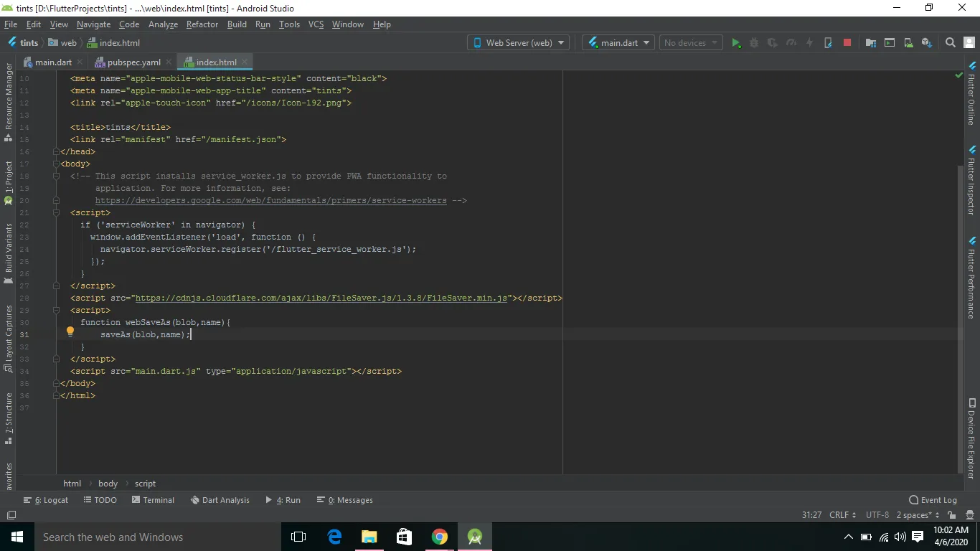
Task: Click the user account avatar icon
Action: coord(969,43)
